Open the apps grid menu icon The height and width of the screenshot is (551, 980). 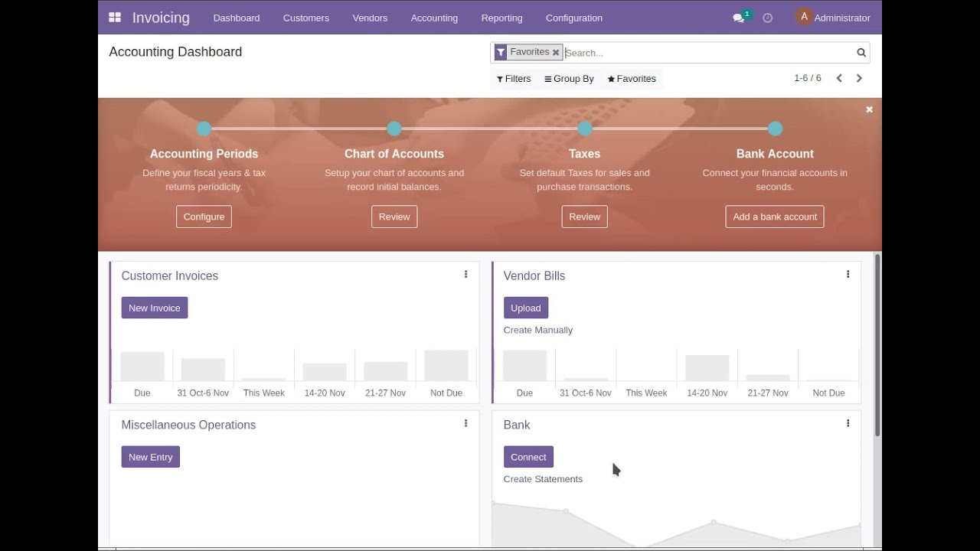[x=115, y=18]
